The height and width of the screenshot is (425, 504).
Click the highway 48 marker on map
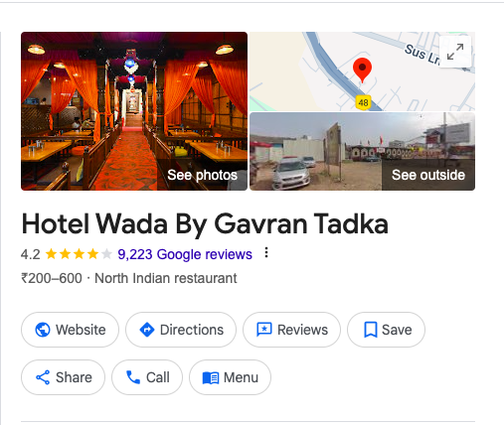pyautogui.click(x=364, y=102)
